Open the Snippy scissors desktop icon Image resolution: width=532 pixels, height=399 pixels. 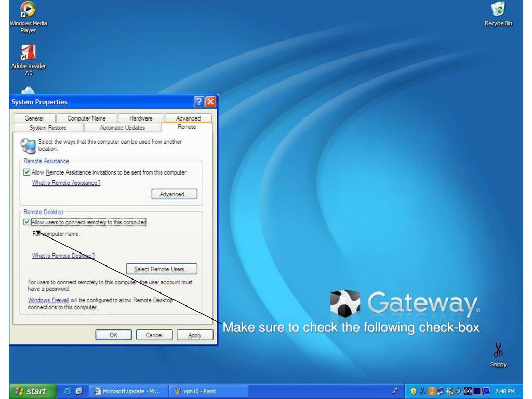coord(498,355)
